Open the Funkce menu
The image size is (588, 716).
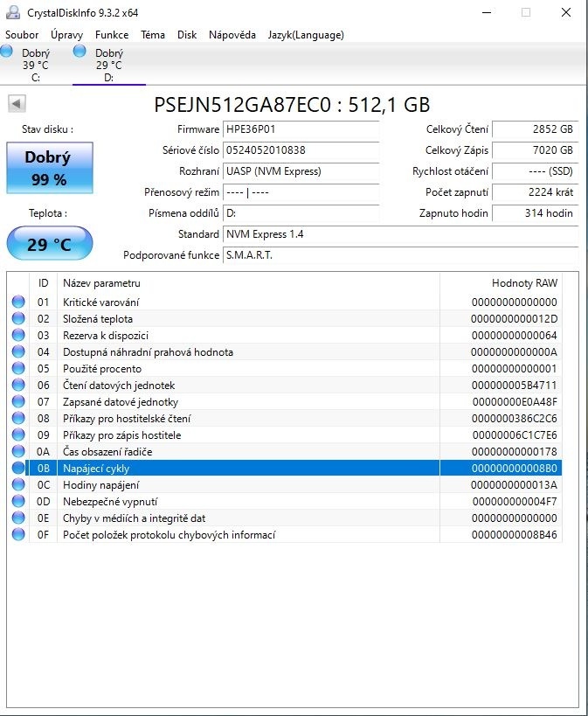point(112,35)
